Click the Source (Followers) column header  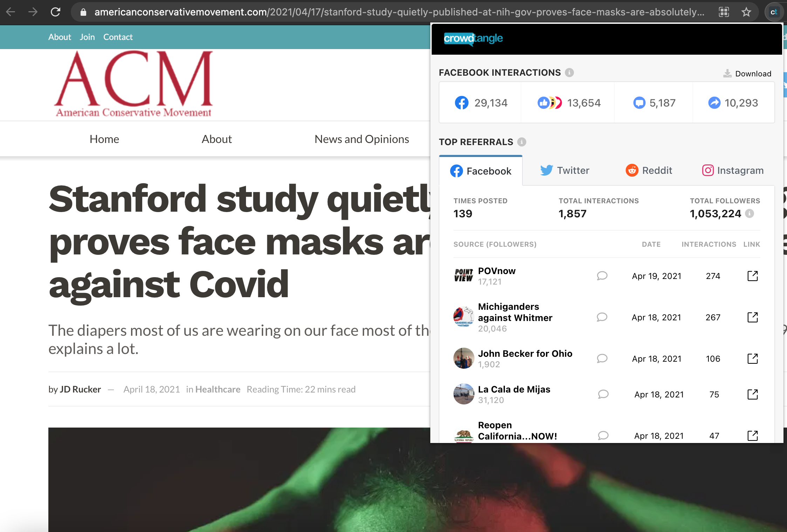(495, 244)
